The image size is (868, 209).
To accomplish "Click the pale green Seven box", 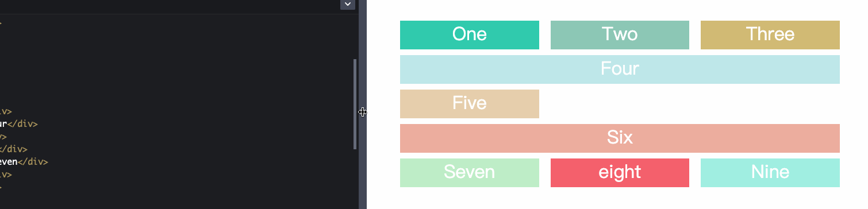I will [x=469, y=173].
